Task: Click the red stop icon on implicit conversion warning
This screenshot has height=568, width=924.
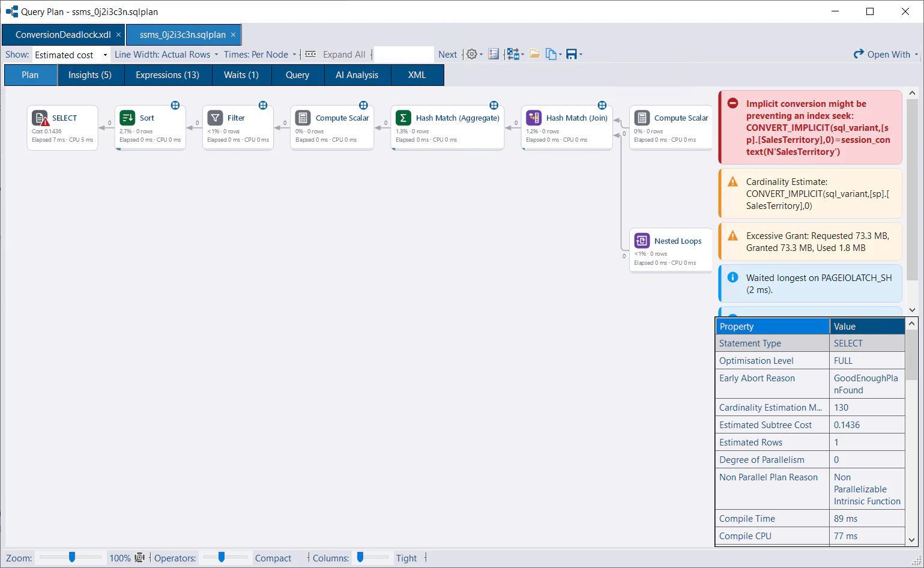Action: point(732,103)
